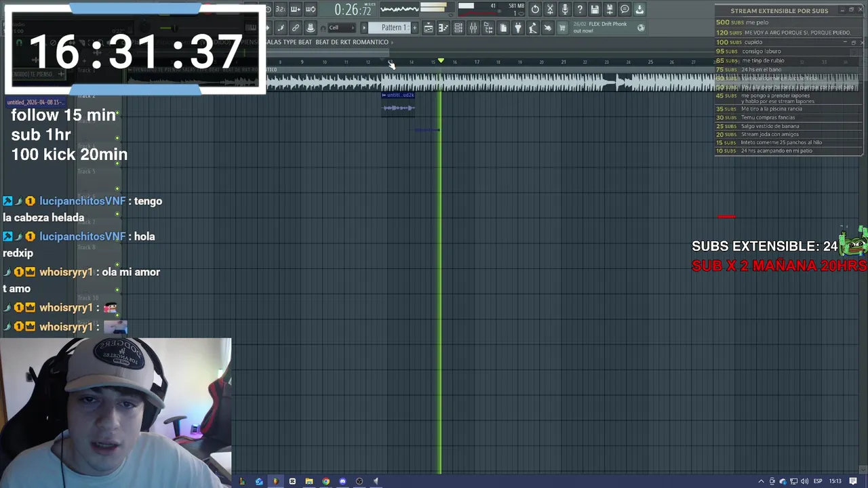Screen dimensions: 868x488
Task: Click the ESP language indicator
Action: (x=818, y=481)
